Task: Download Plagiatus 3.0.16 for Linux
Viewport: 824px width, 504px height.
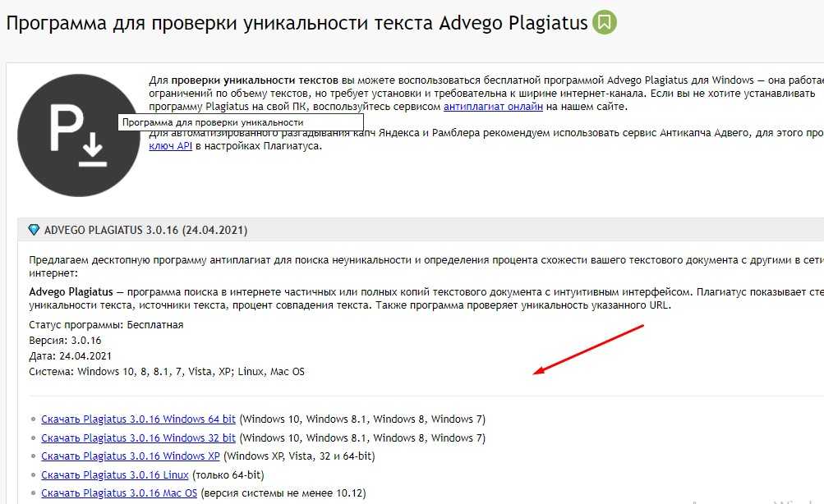Action: click(x=114, y=475)
